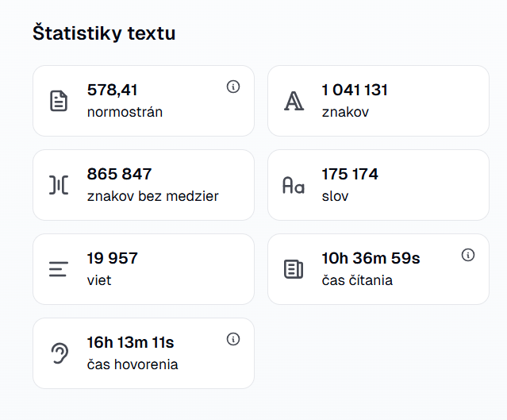Viewport: 507px width, 420px height.
Task: Select the 1 041 131 znakov value
Action: coord(355,90)
